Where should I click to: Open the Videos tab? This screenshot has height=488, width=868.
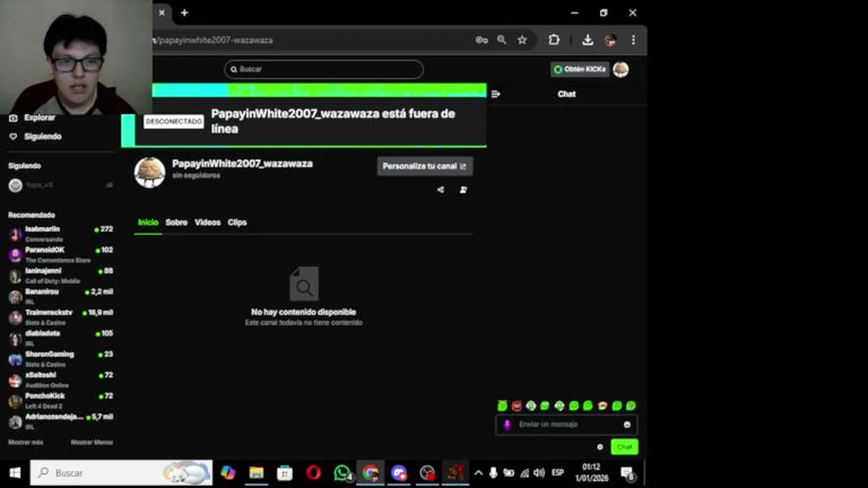[208, 222]
